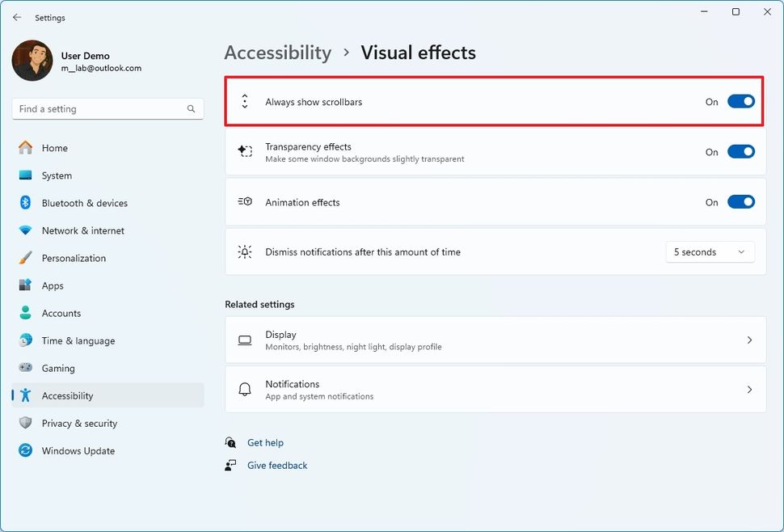Screen dimensions: 784x532
Task: Select the Personalization paintbrush icon
Action: click(24, 258)
